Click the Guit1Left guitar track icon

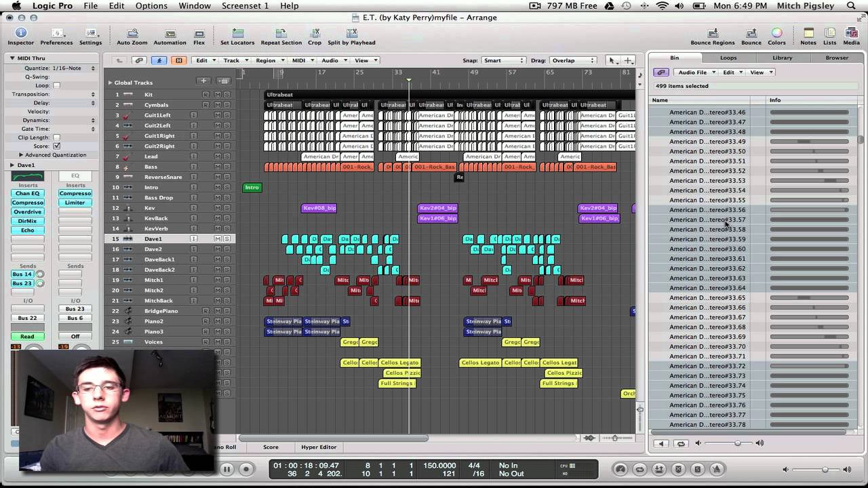[127, 115]
